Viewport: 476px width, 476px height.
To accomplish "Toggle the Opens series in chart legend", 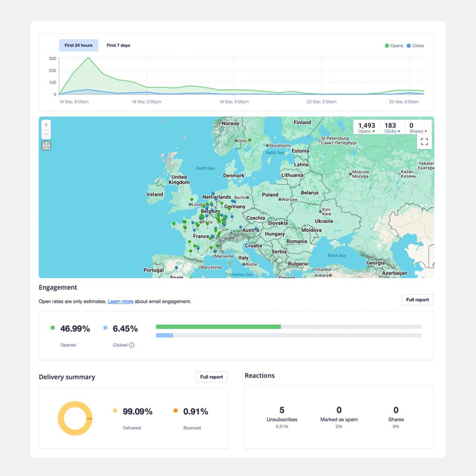I will (394, 46).
